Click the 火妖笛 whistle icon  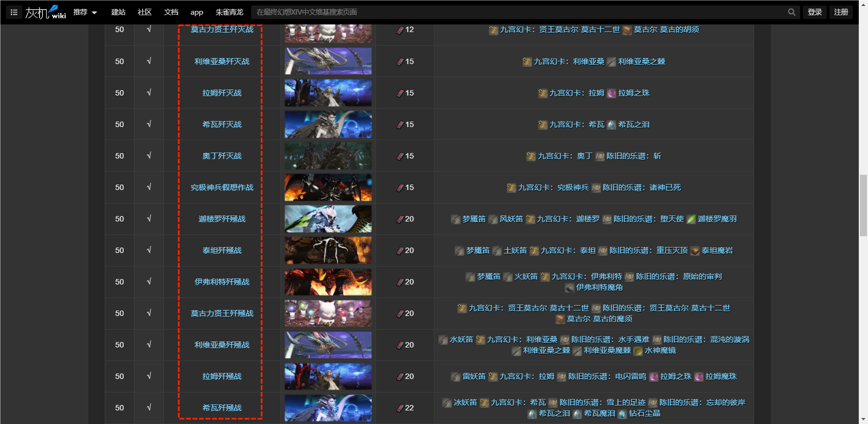tap(508, 277)
